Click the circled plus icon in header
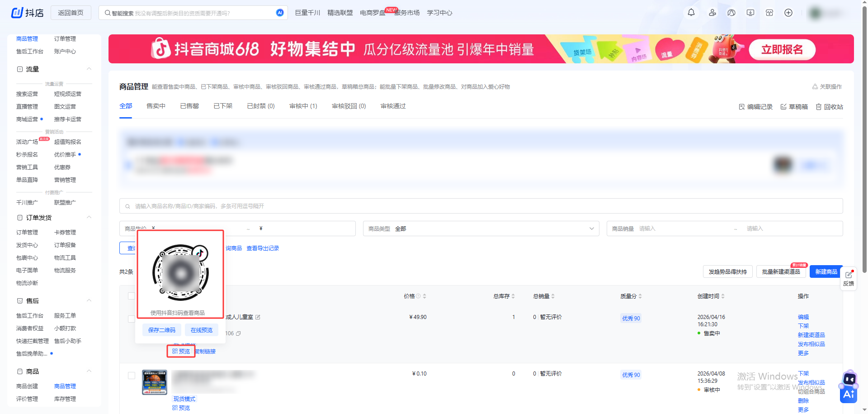Viewport: 868px width, 414px height. click(788, 13)
